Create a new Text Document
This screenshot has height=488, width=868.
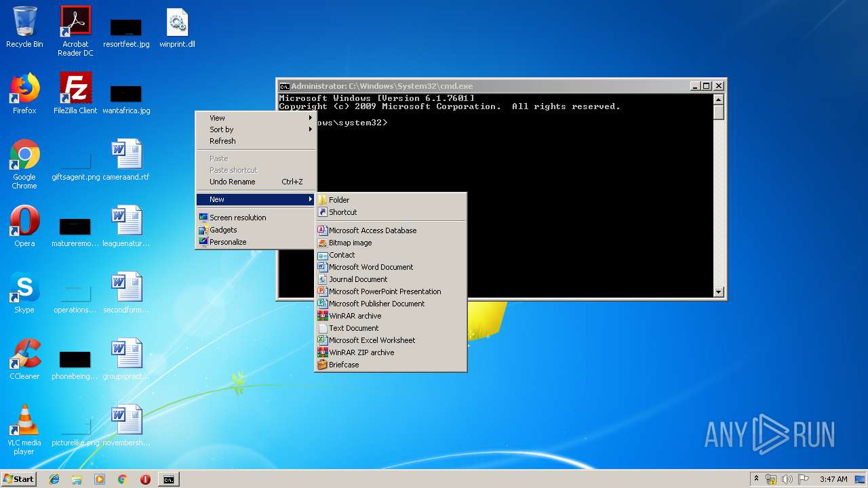[x=391, y=328]
